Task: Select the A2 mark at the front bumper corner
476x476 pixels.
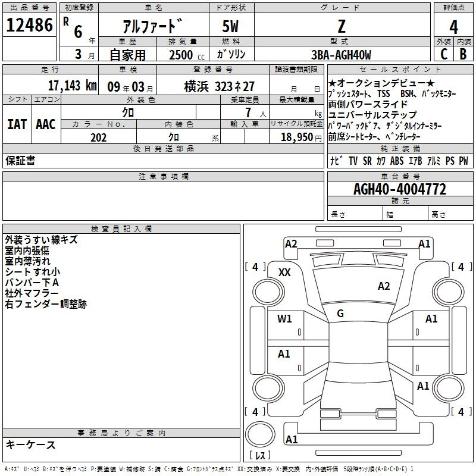Action: coord(291,243)
